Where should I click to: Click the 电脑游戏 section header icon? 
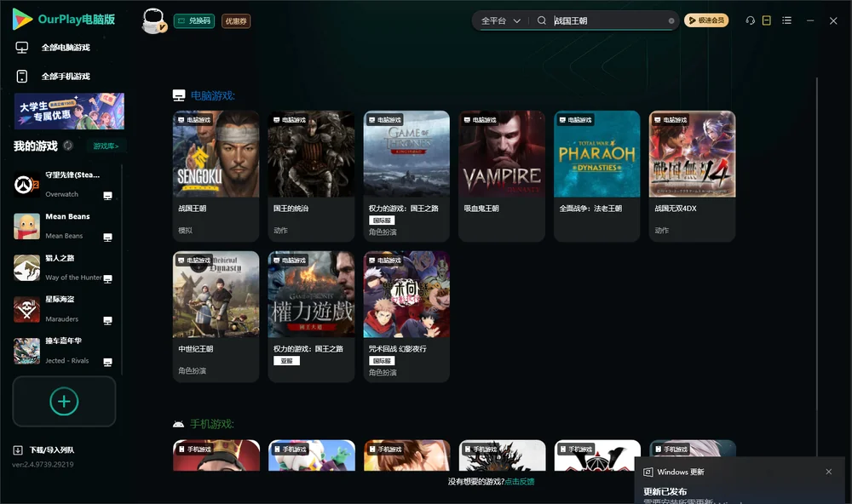click(x=179, y=96)
